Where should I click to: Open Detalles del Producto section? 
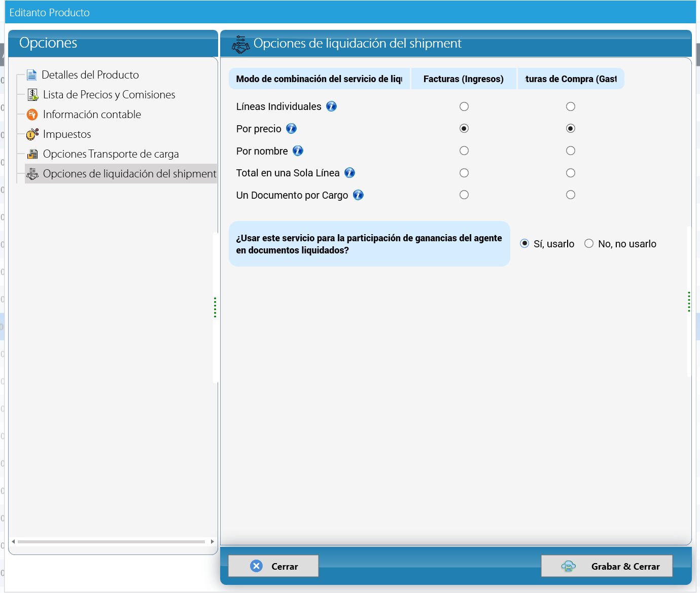(x=90, y=75)
